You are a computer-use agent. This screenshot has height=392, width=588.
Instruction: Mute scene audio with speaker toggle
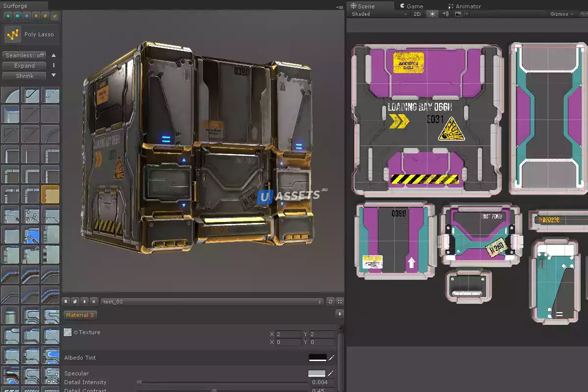pyautogui.click(x=445, y=14)
